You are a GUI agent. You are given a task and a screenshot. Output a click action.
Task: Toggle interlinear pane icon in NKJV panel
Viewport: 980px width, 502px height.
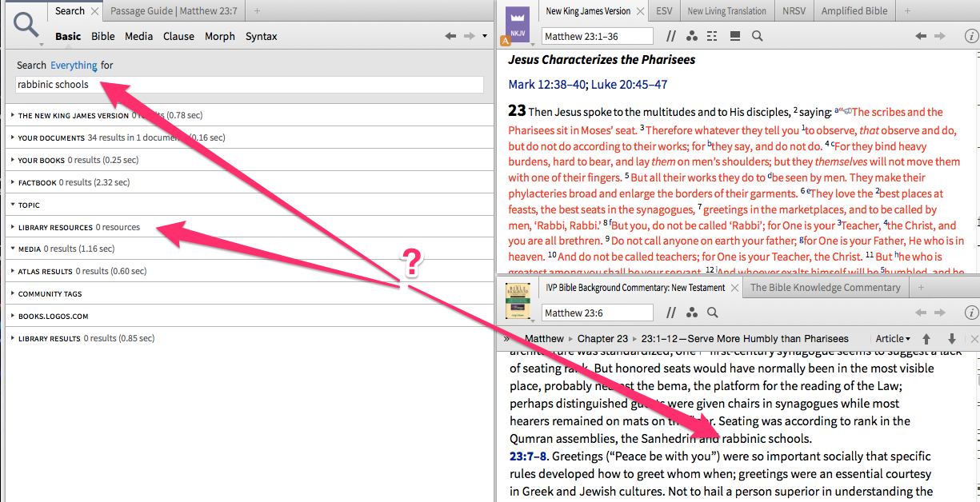click(735, 36)
